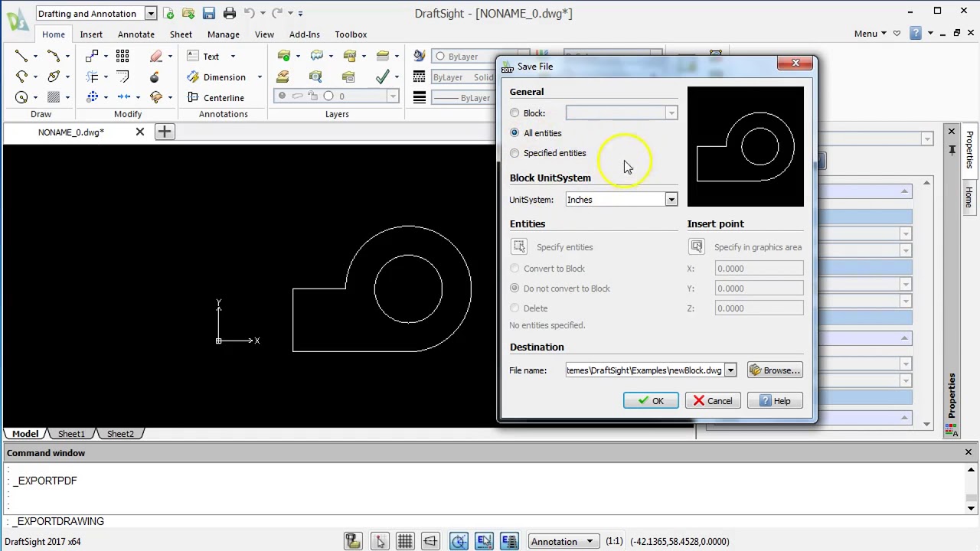Select the Block radio button
The width and height of the screenshot is (980, 551).
click(514, 113)
